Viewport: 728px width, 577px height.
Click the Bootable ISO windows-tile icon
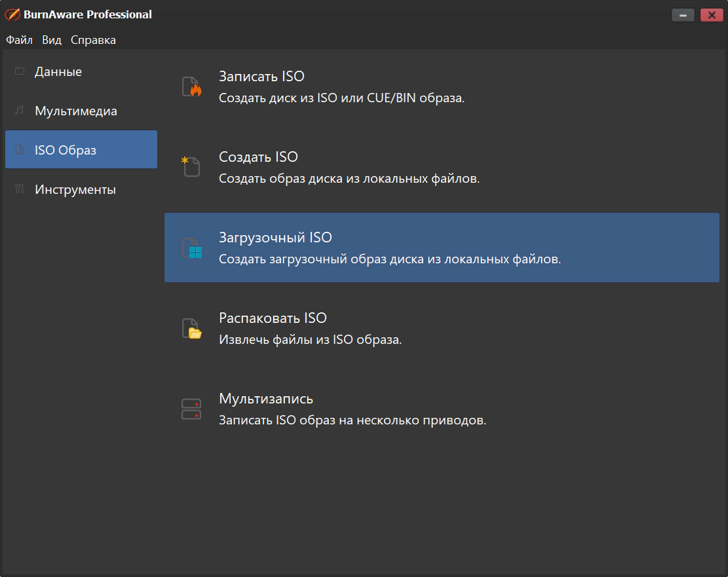(192, 248)
